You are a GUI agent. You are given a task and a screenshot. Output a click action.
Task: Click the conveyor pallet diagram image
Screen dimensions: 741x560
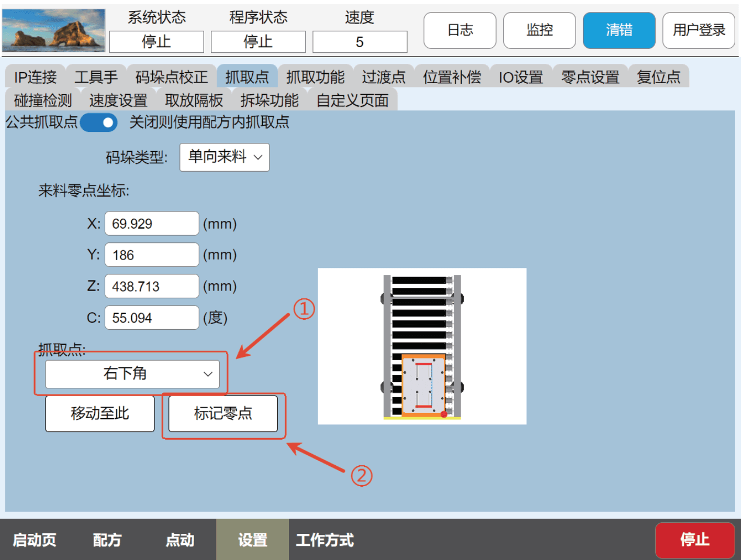(x=422, y=346)
